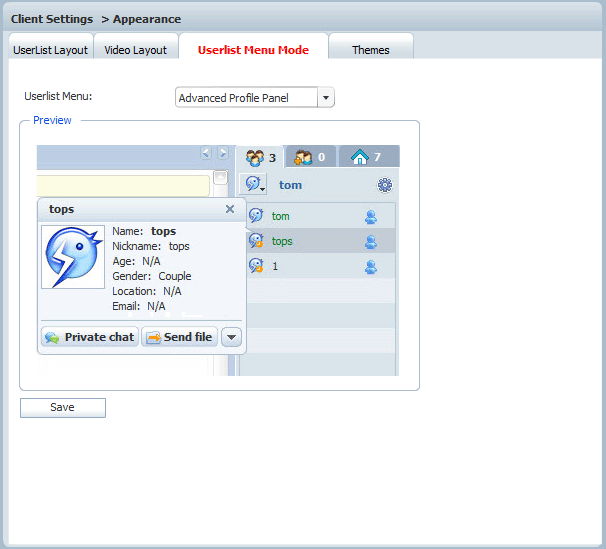The image size is (606, 549).
Task: Expand more options arrow beside Send file
Action: (231, 337)
